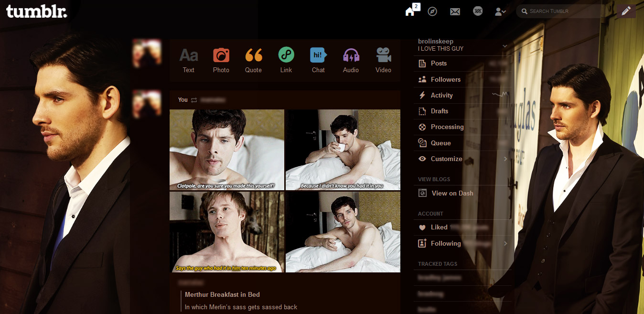Open the 'Clotpole, are you sure' image
Screen dimensions: 644x314
pyautogui.click(x=227, y=150)
